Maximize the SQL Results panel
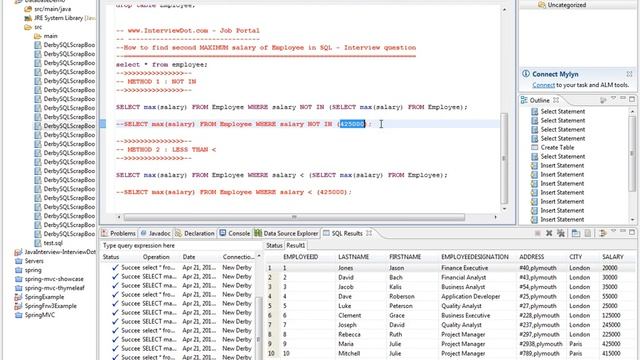The image size is (640, 360). tap(632, 232)
